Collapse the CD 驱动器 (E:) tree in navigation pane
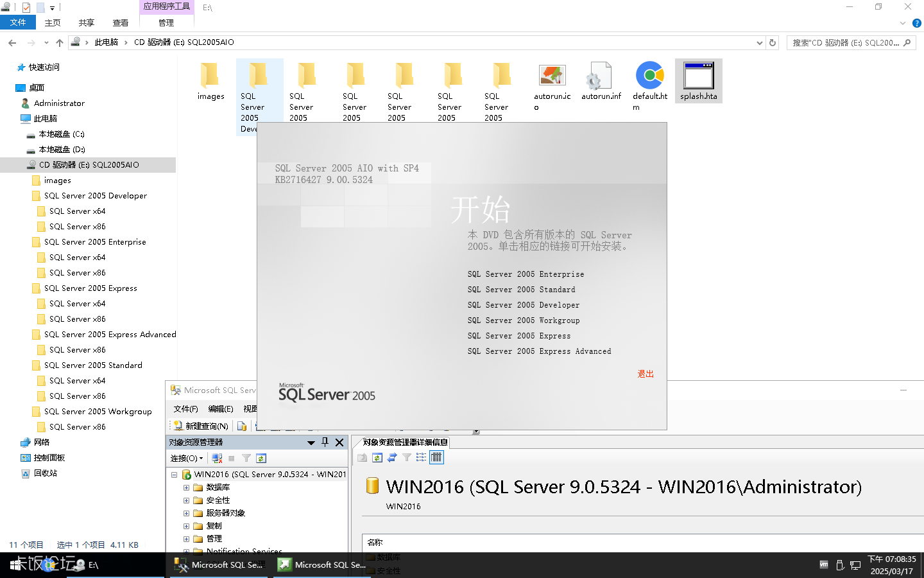This screenshot has width=924, height=578. pos(22,164)
